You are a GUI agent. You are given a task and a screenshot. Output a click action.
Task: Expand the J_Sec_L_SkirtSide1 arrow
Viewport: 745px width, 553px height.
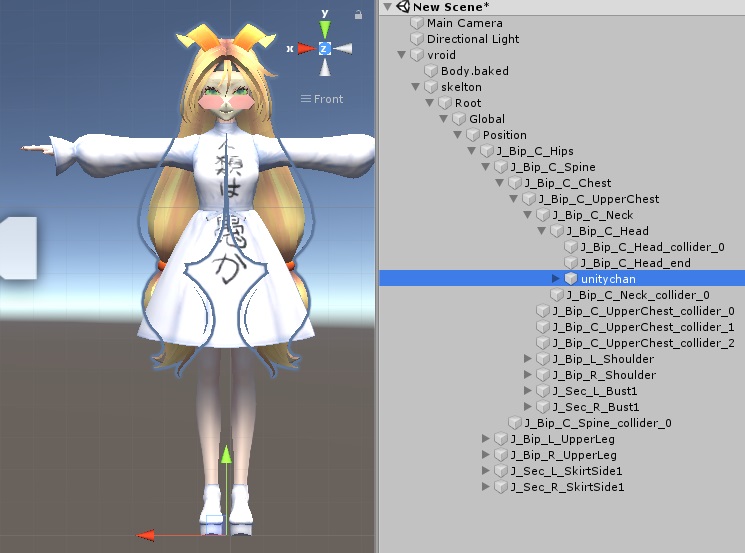click(x=486, y=471)
